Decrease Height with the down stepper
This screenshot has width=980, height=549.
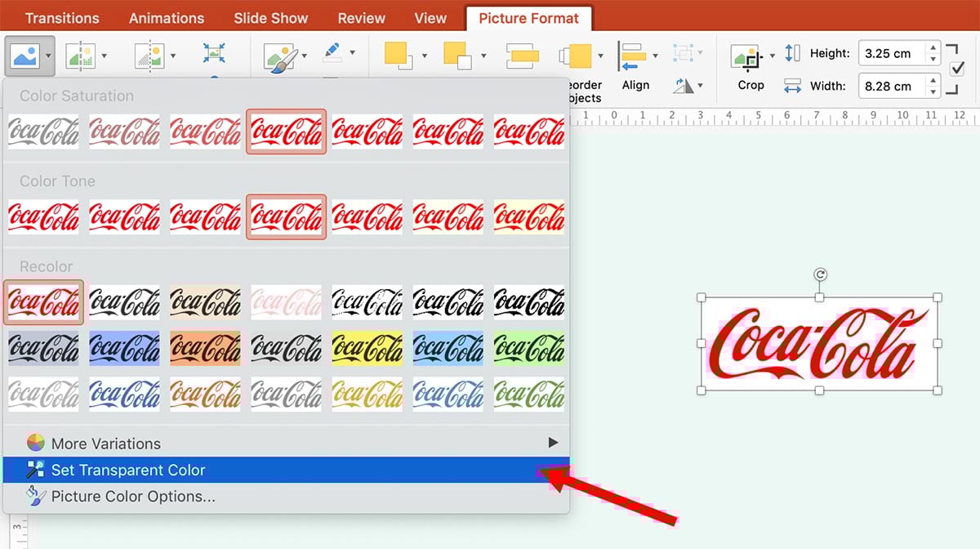coord(933,60)
